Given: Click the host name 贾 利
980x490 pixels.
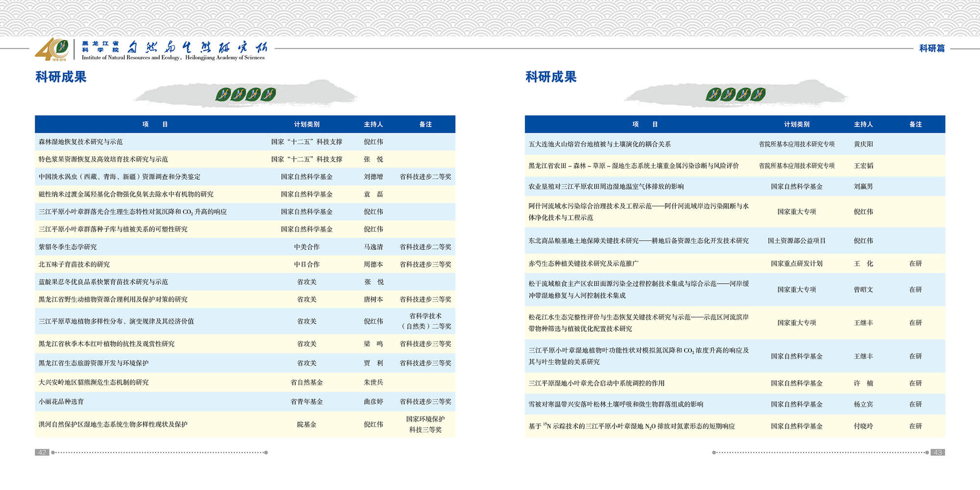Looking at the screenshot, I should tap(373, 363).
